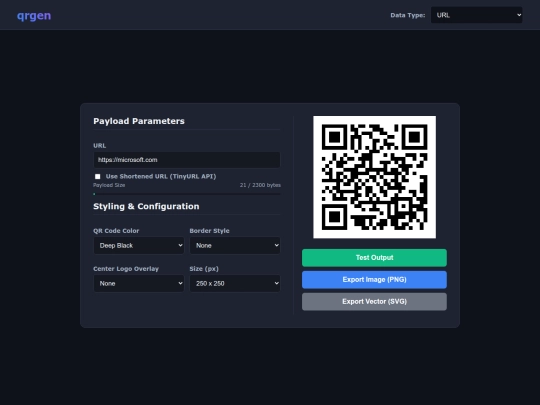Click the generated QR code preview
The height and width of the screenshot is (405, 540).
coord(374,177)
